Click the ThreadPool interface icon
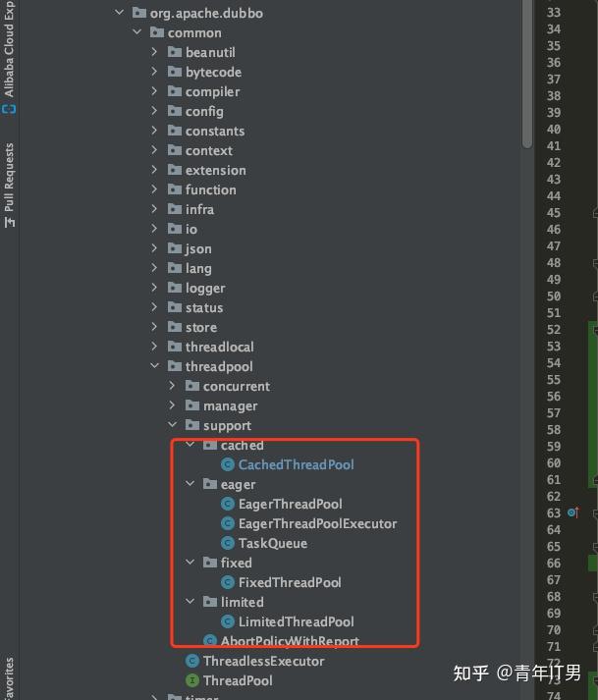The image size is (598, 700). point(192,680)
